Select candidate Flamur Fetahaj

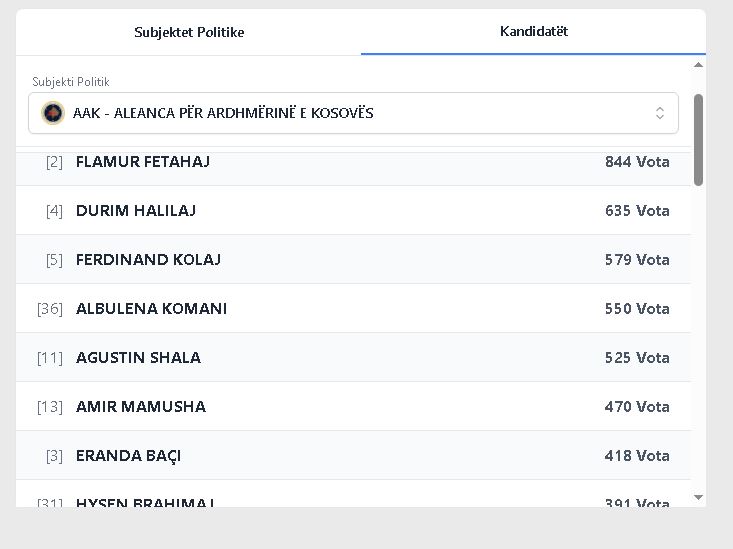click(143, 161)
